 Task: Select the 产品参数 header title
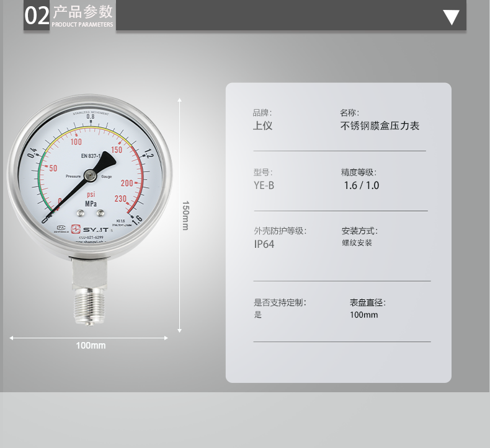pos(83,12)
